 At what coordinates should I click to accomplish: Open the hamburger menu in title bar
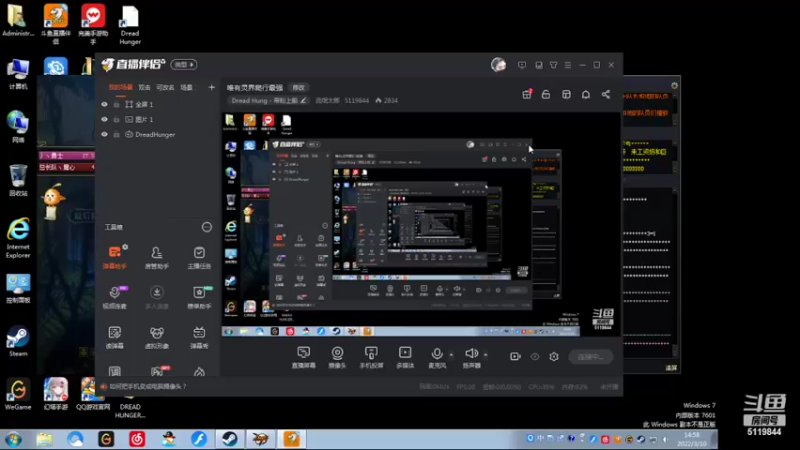(568, 65)
